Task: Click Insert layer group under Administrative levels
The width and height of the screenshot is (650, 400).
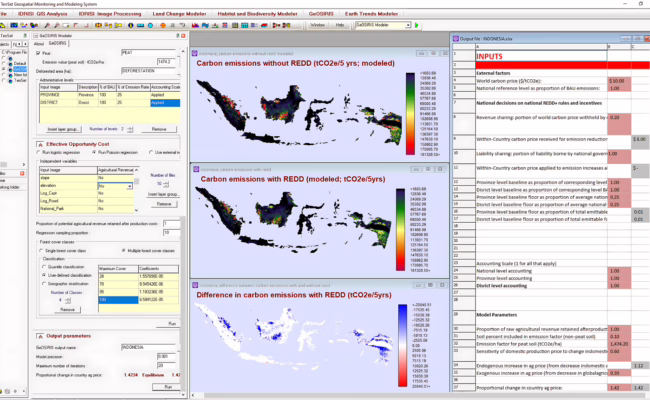Action: (63, 129)
